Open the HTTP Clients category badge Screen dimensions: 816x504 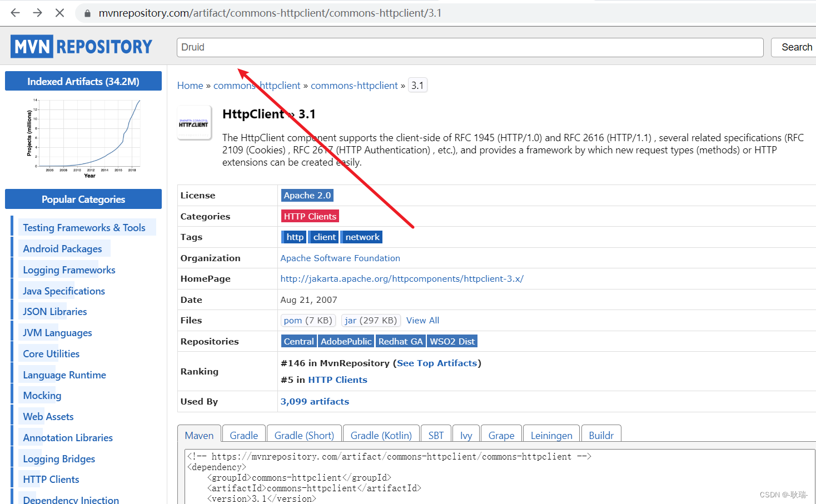310,217
